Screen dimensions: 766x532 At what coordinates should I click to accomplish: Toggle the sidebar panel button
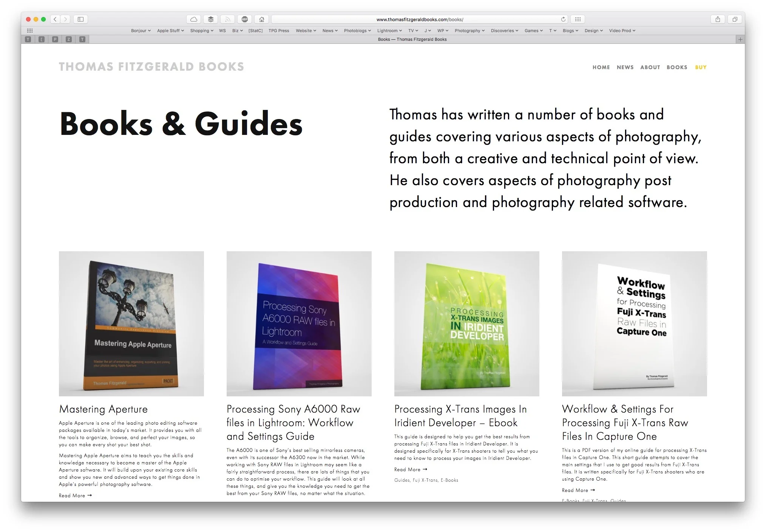80,19
